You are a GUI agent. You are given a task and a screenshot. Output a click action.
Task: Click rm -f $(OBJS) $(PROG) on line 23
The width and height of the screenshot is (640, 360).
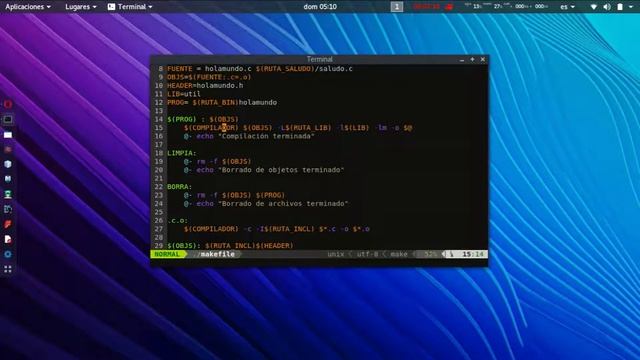241,195
